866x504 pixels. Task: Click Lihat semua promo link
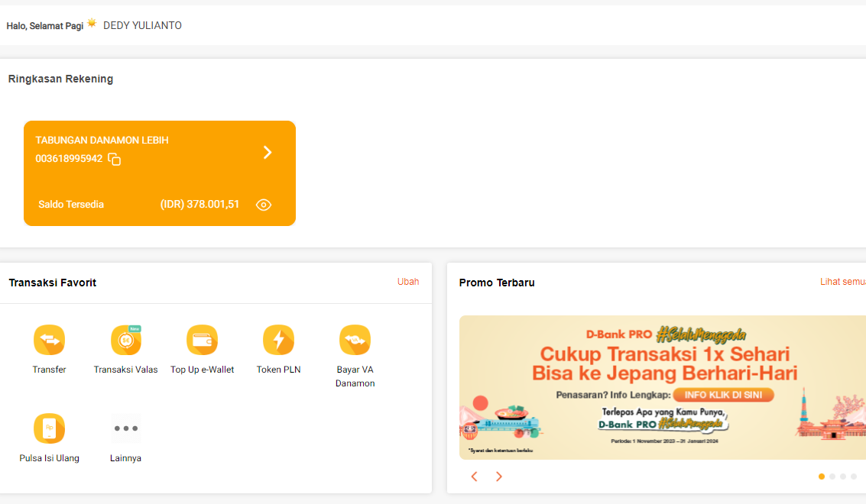(843, 282)
